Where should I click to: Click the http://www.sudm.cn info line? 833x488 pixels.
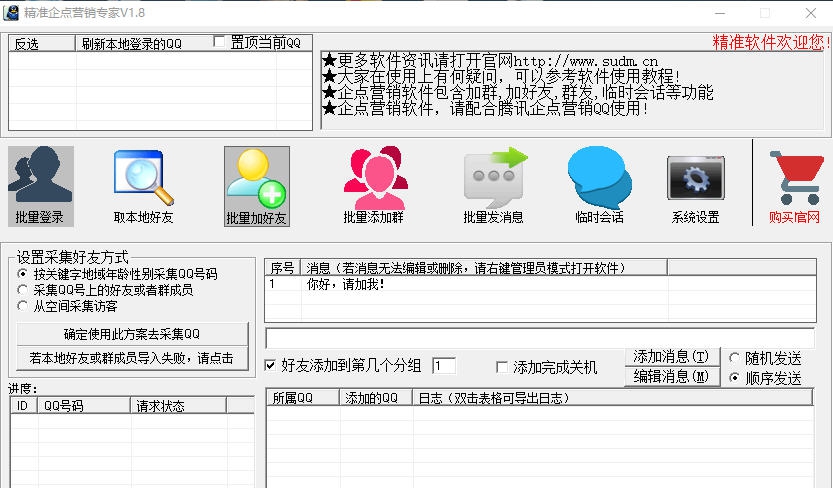(x=490, y=61)
